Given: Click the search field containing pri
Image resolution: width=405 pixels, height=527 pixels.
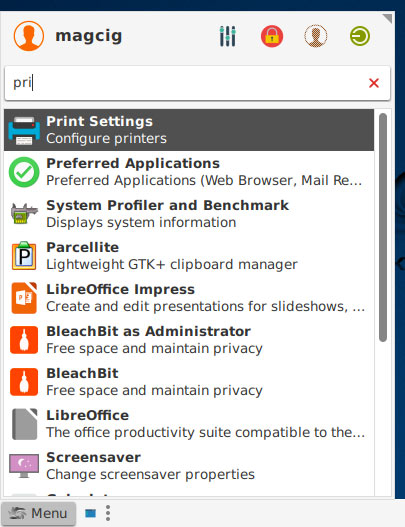Looking at the screenshot, I should pyautogui.click(x=197, y=83).
